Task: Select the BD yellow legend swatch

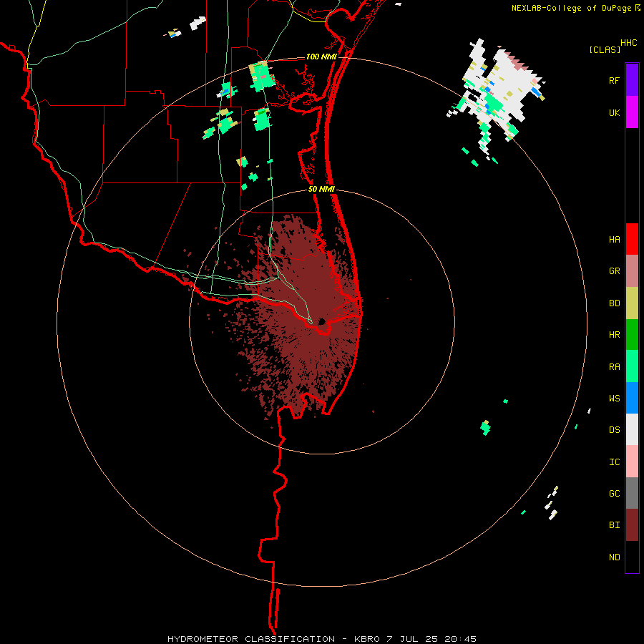Action: click(632, 303)
